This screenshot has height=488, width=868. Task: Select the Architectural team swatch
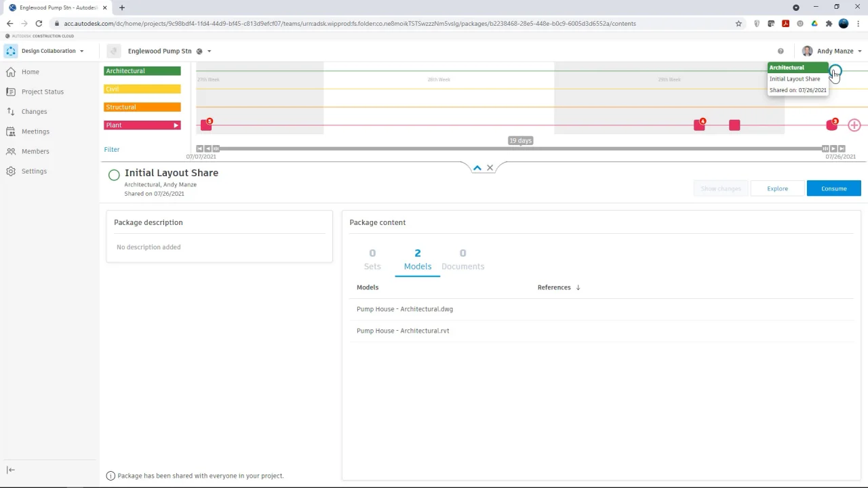[142, 71]
